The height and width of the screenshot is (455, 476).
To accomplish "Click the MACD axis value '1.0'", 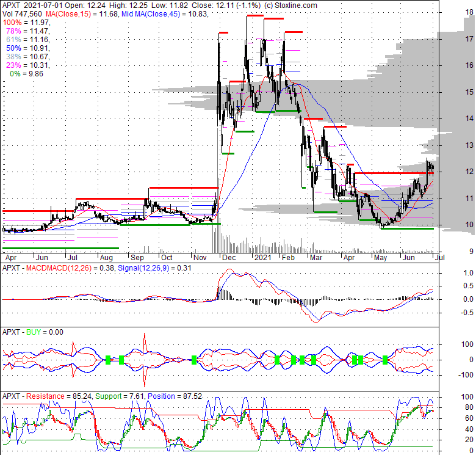I will click(x=469, y=273).
